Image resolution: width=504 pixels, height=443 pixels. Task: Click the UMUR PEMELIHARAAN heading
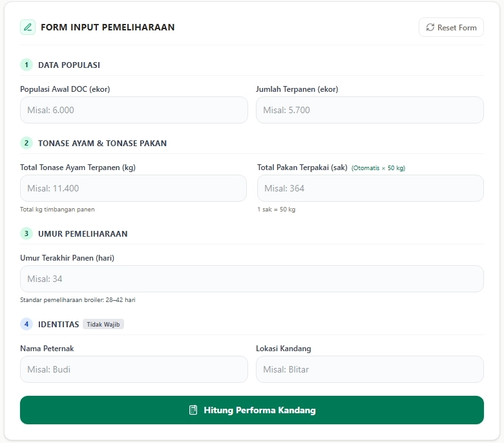tap(83, 234)
